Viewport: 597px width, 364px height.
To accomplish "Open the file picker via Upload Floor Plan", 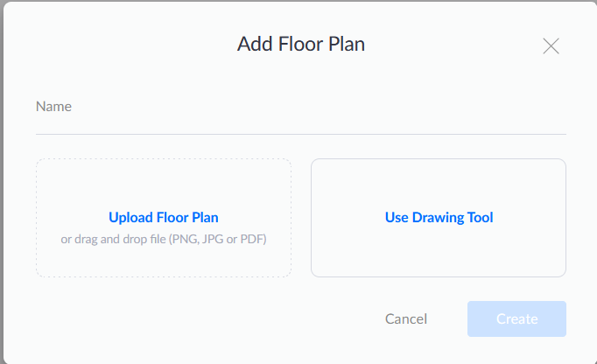I will coord(164,217).
